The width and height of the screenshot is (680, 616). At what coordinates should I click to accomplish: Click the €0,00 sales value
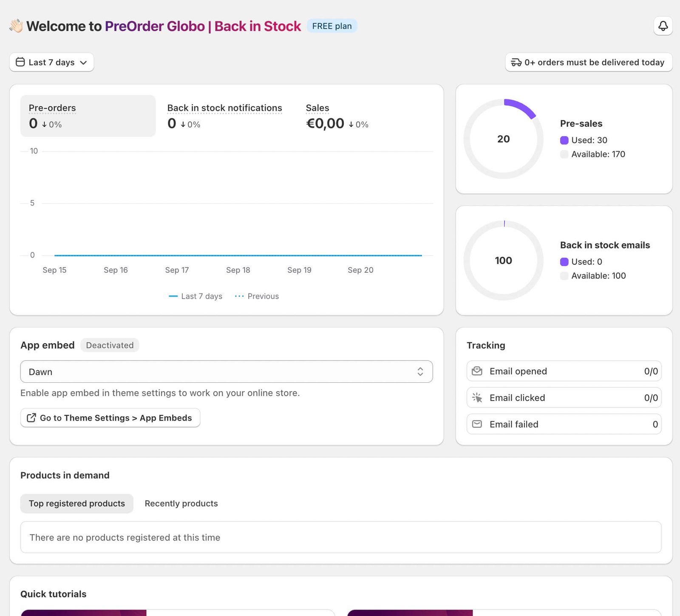325,123
